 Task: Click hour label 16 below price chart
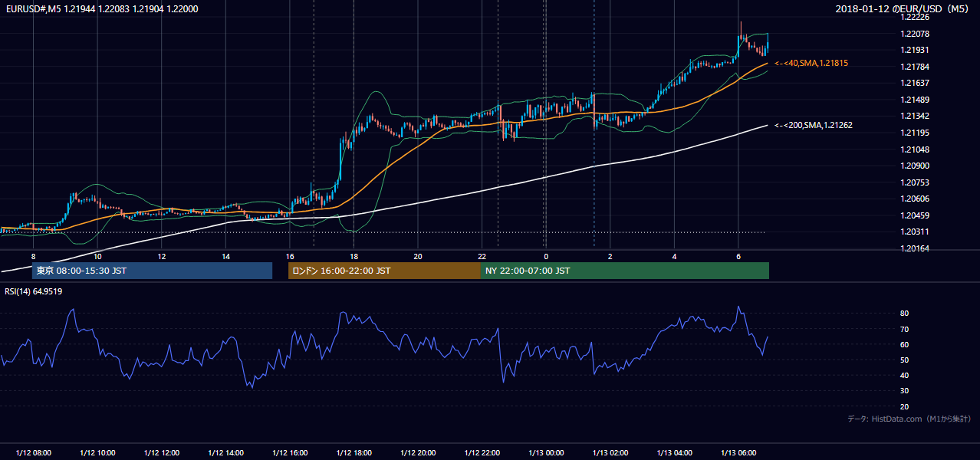[290, 256]
